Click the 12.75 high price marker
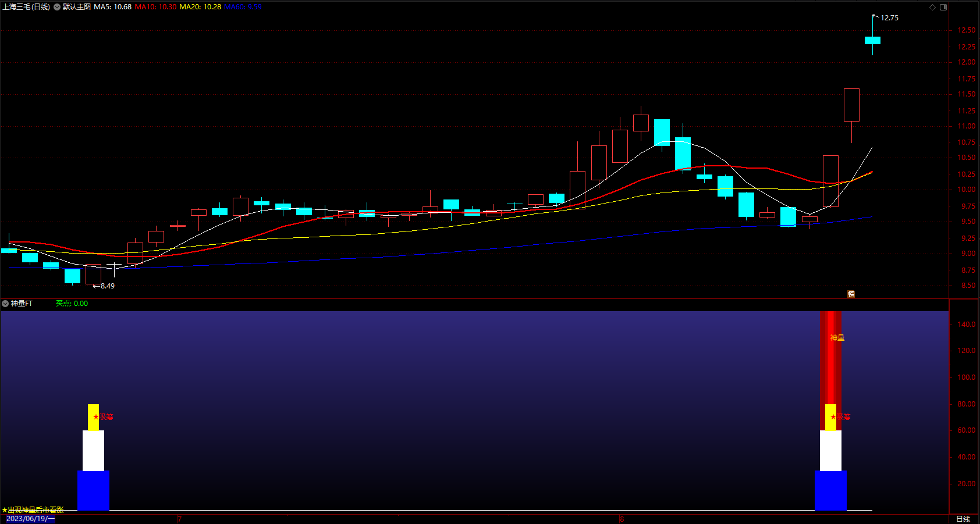The height and width of the screenshot is (524, 980). tap(889, 18)
